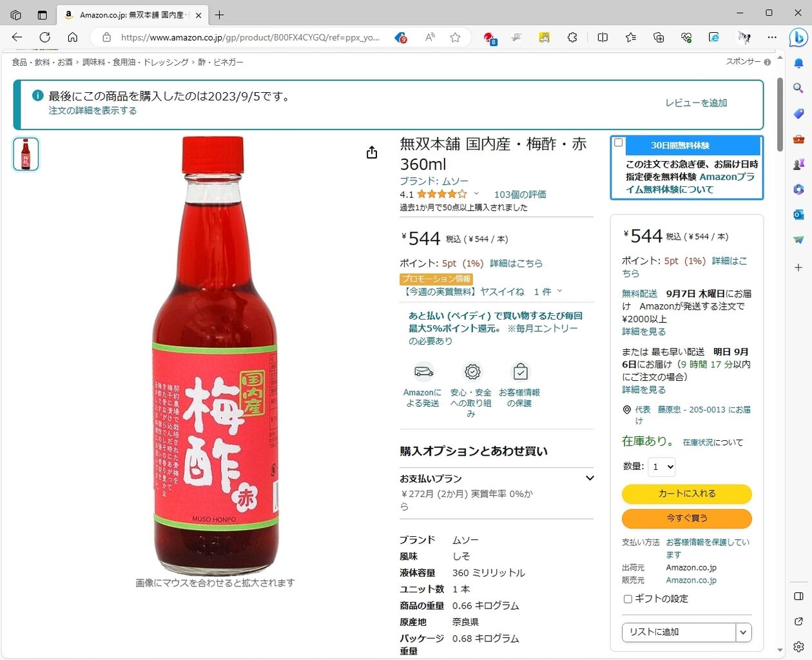Image resolution: width=812 pixels, height=660 pixels.
Task: Open a new browser tab
Action: 219,15
